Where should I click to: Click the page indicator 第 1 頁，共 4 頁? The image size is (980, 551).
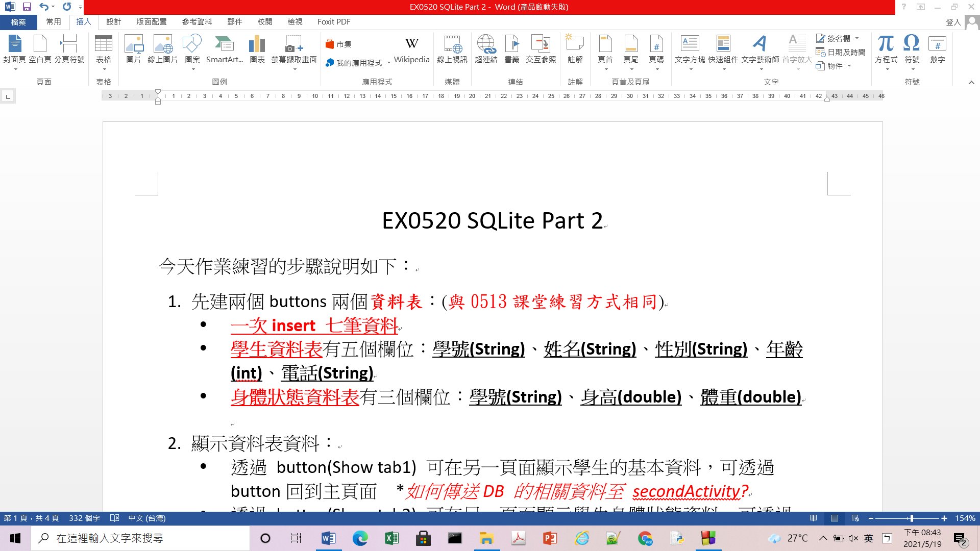click(x=31, y=518)
